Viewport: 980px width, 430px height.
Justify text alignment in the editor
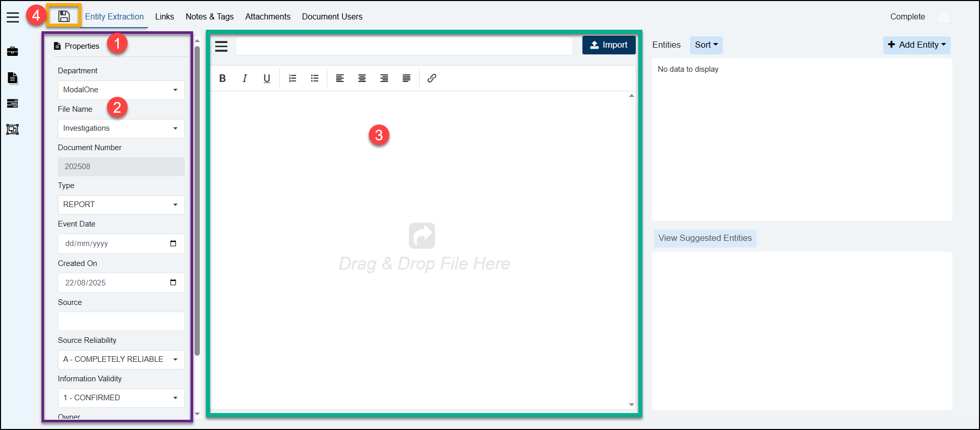click(x=406, y=78)
